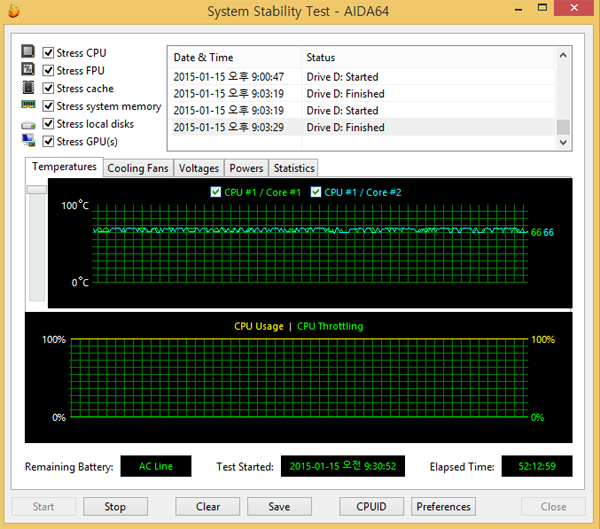Click the log scroll down arrow
This screenshot has width=600, height=529.
coord(563,142)
